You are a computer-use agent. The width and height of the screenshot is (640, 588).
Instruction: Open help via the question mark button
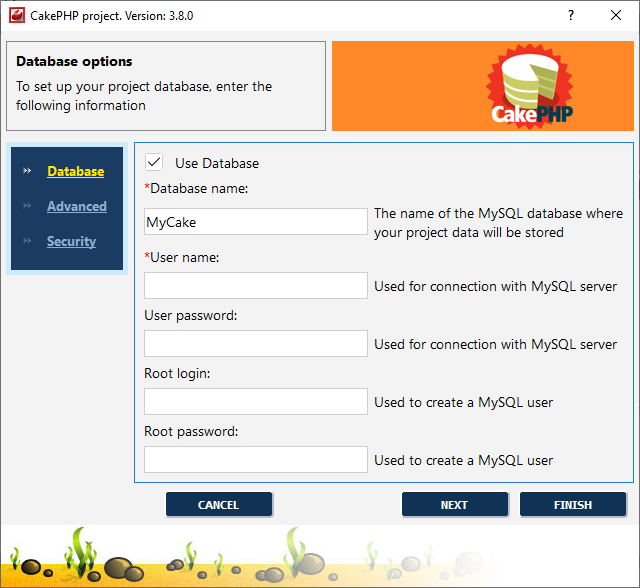tap(571, 16)
